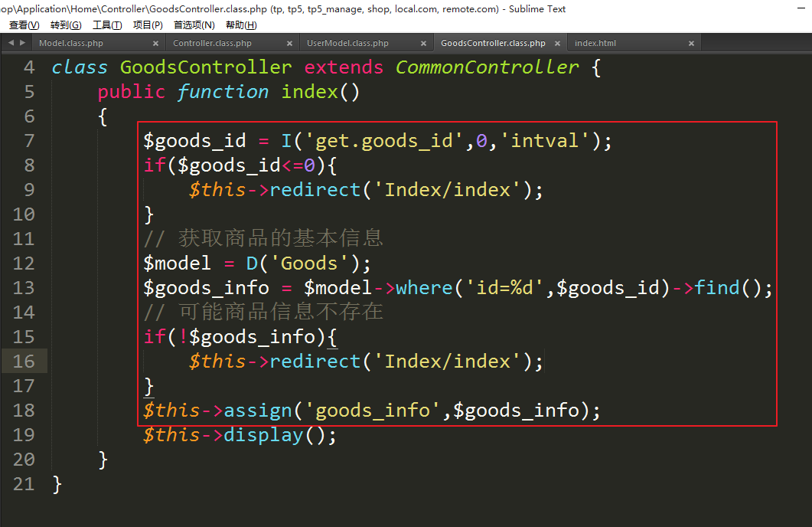Click line number 16 in the gutter

click(x=24, y=362)
